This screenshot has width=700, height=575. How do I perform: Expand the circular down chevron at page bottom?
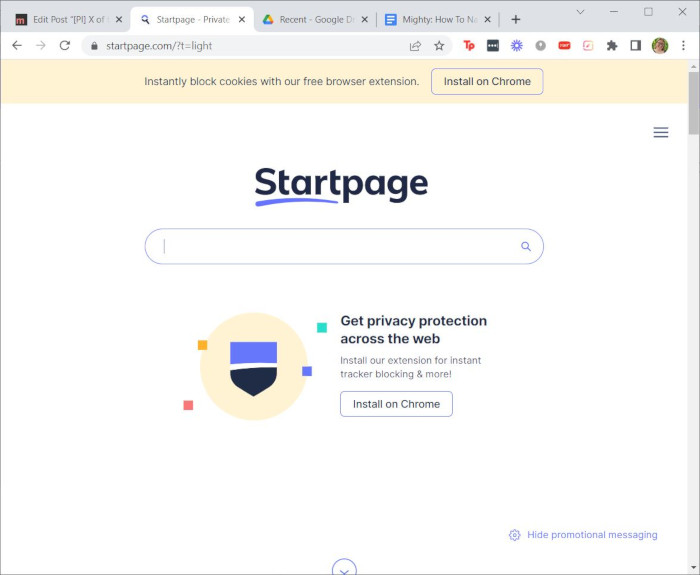coord(344,568)
